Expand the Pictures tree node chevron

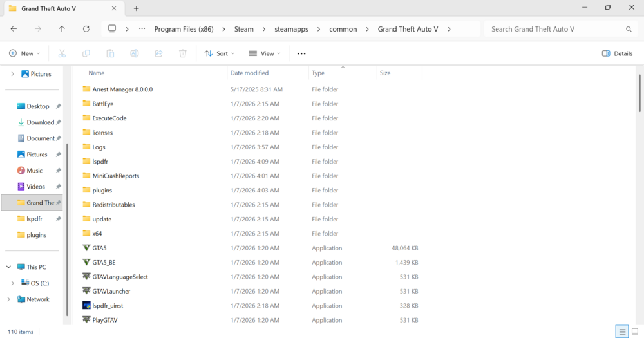pyautogui.click(x=12, y=74)
